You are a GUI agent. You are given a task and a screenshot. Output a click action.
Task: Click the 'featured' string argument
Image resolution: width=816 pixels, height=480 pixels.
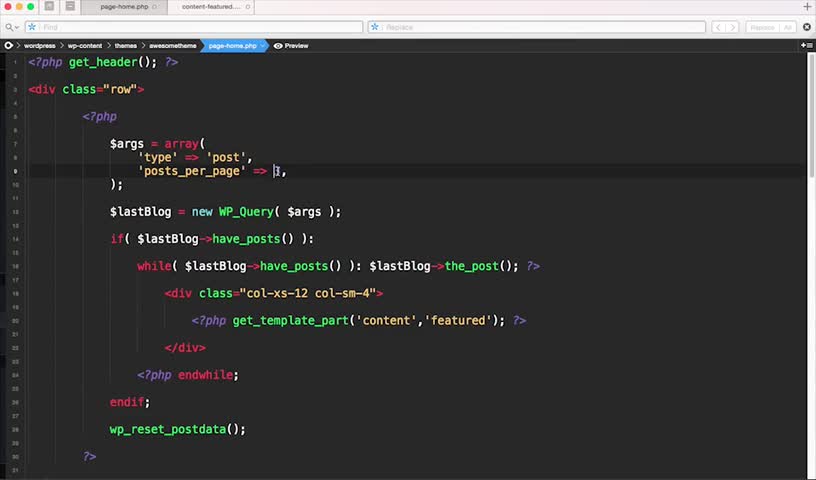coord(458,320)
